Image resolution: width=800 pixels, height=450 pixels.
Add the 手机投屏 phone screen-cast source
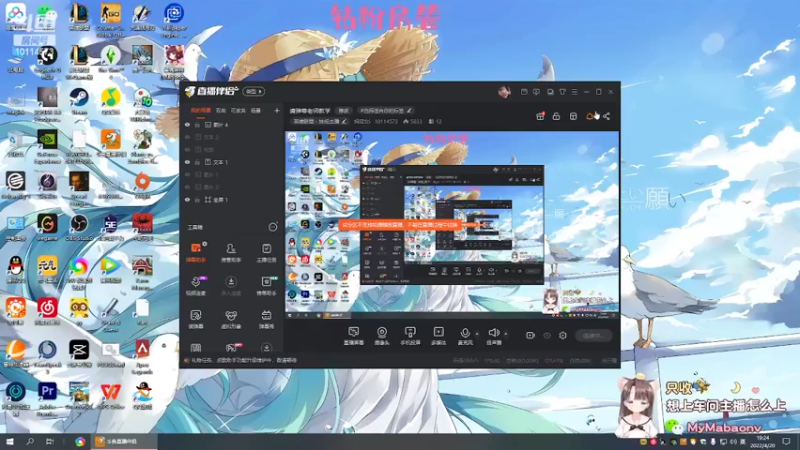click(410, 336)
